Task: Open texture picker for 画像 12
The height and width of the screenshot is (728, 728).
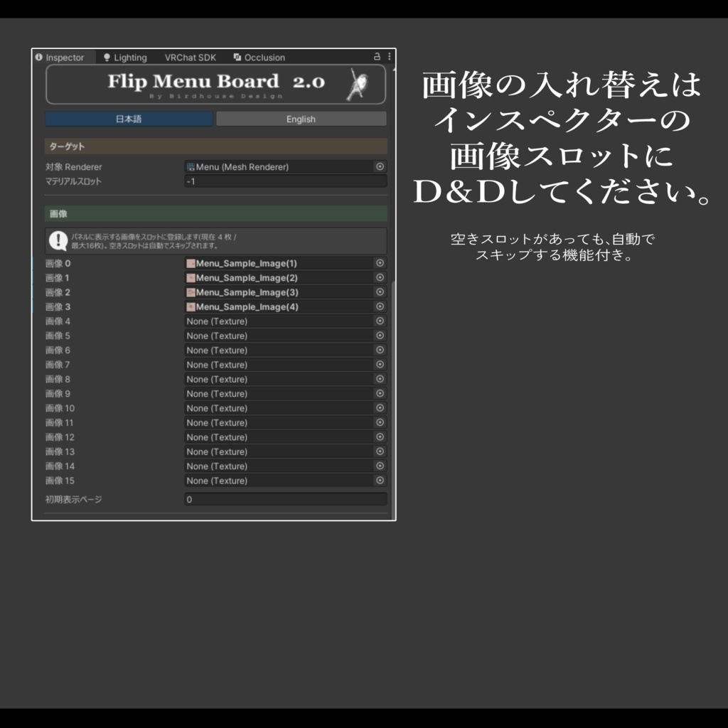Action: pyautogui.click(x=380, y=437)
